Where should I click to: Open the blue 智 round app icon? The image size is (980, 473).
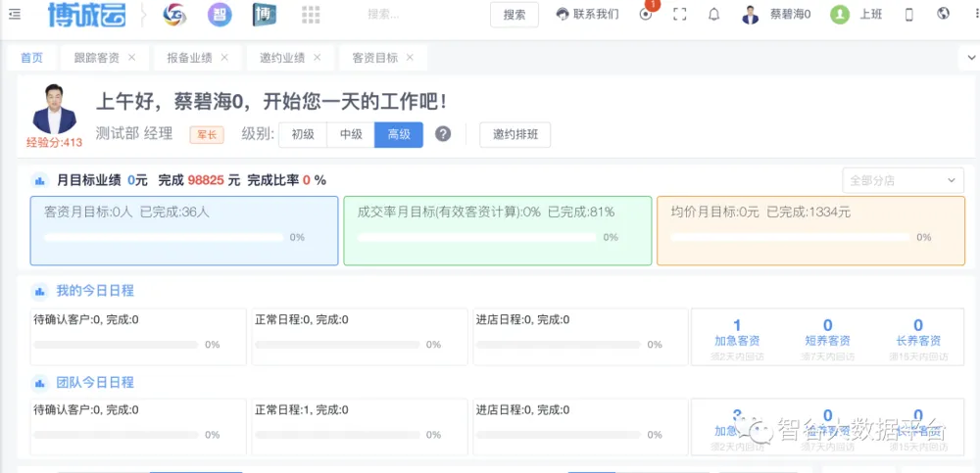point(220,15)
